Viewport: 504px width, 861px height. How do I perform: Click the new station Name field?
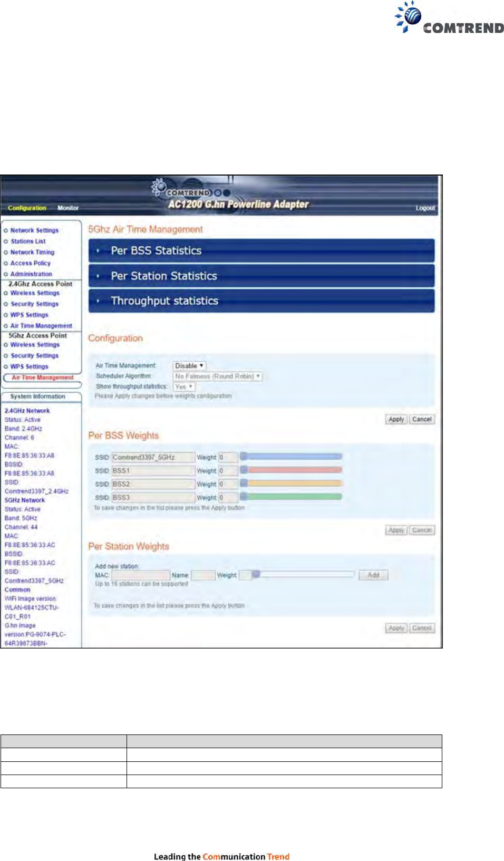tap(203, 575)
